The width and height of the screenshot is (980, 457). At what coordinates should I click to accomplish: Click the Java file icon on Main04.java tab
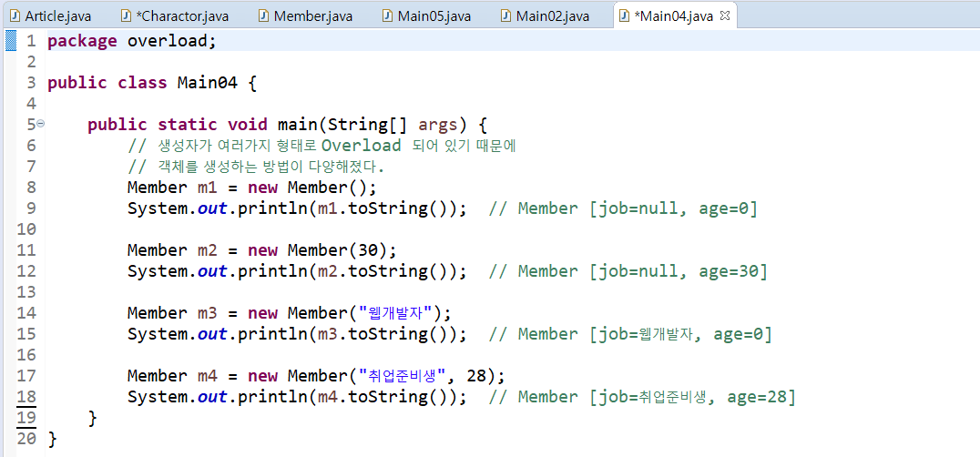(x=625, y=15)
